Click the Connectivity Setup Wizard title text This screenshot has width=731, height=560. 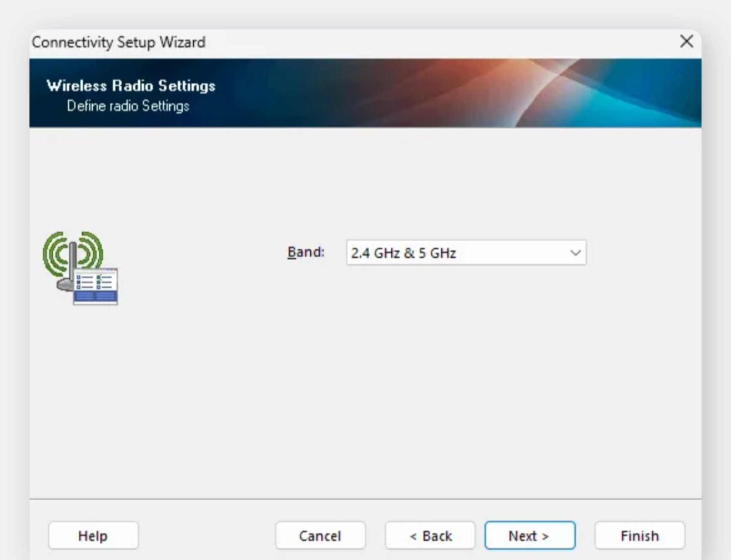119,42
